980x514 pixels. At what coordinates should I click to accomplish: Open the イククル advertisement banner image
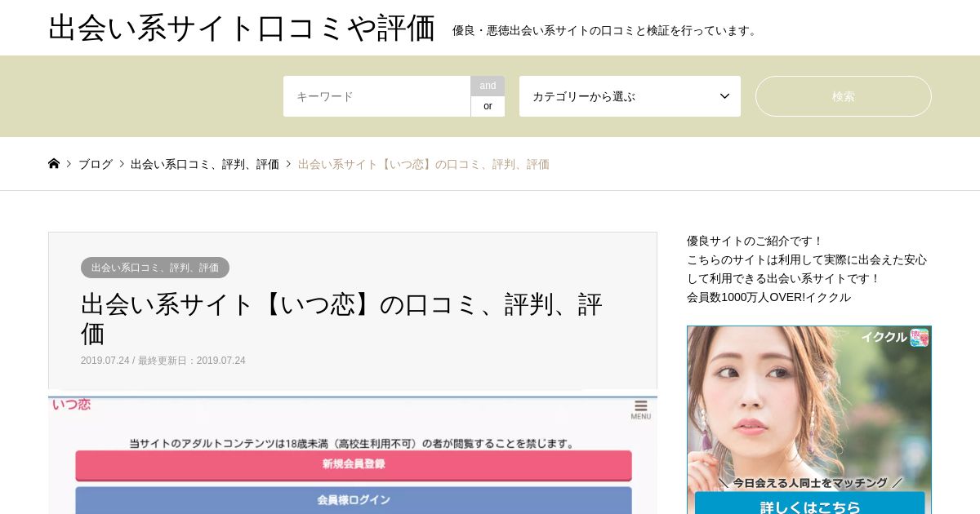pyautogui.click(x=808, y=419)
